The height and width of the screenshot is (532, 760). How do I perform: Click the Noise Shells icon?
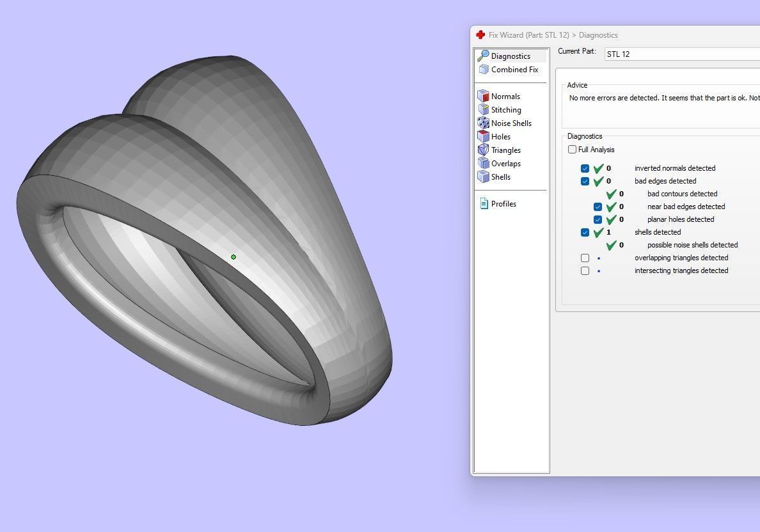coord(483,123)
